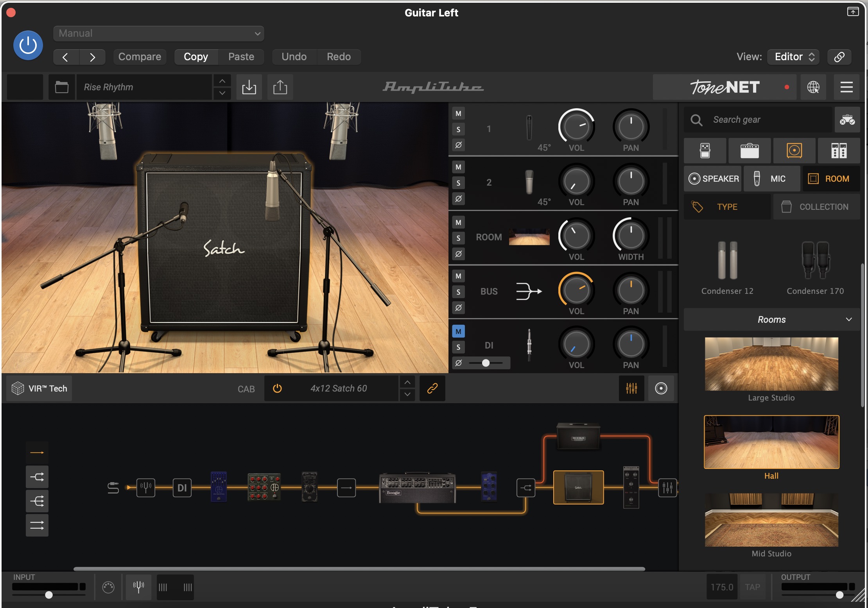Open the ToneNET panel
This screenshot has width=868, height=608.
click(725, 87)
